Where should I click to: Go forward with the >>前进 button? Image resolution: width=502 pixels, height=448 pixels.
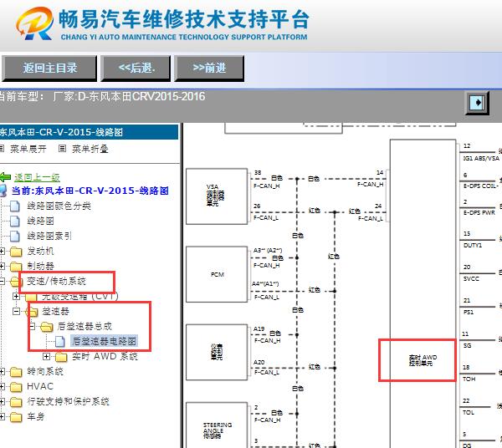[209, 68]
